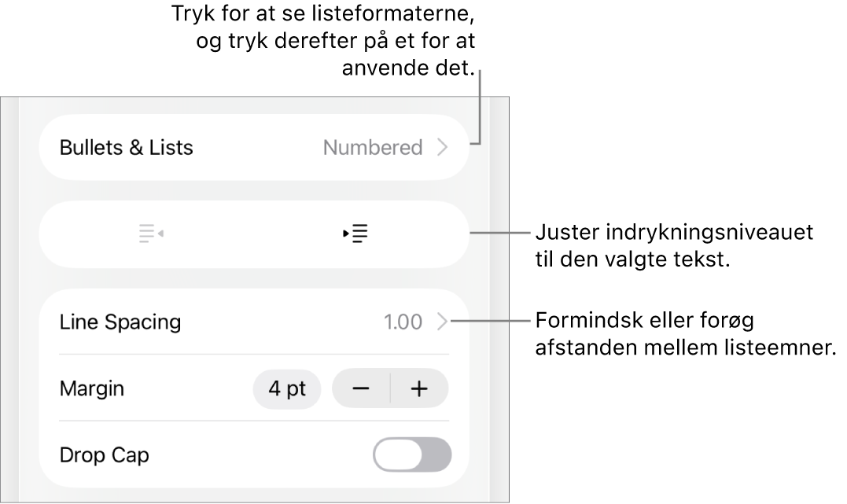Image resolution: width=847 pixels, height=504 pixels.
Task: Increase margin with the plus button
Action: 420,388
